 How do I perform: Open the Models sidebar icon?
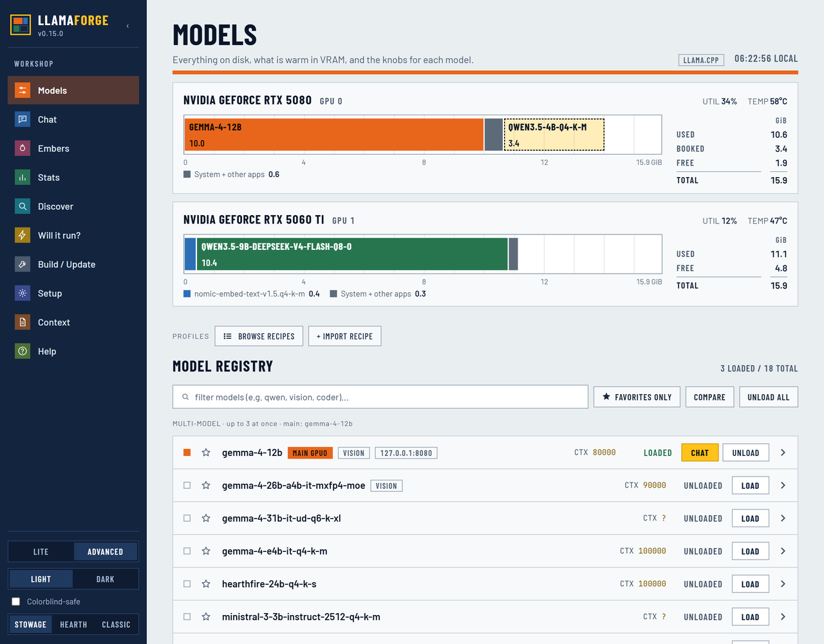(23, 90)
